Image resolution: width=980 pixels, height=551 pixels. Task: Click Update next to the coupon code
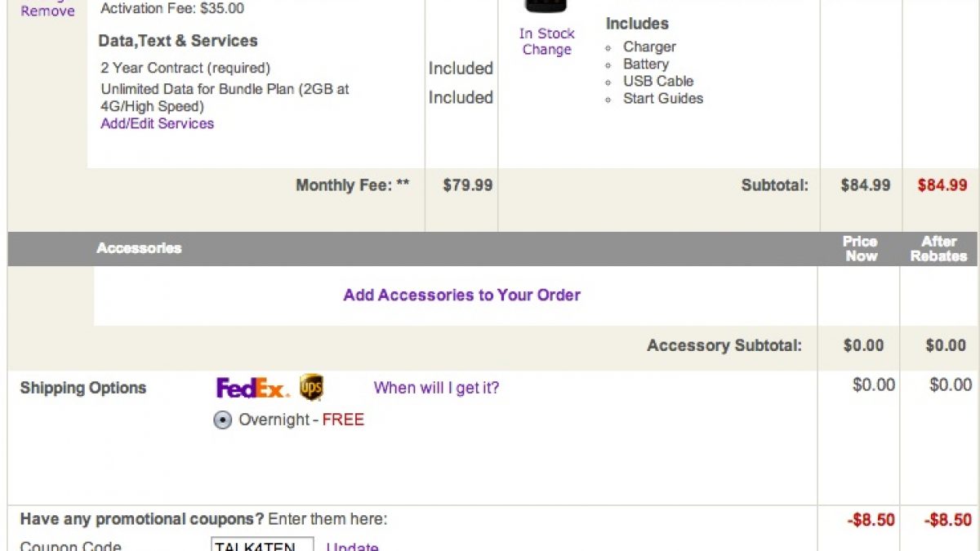pyautogui.click(x=352, y=546)
